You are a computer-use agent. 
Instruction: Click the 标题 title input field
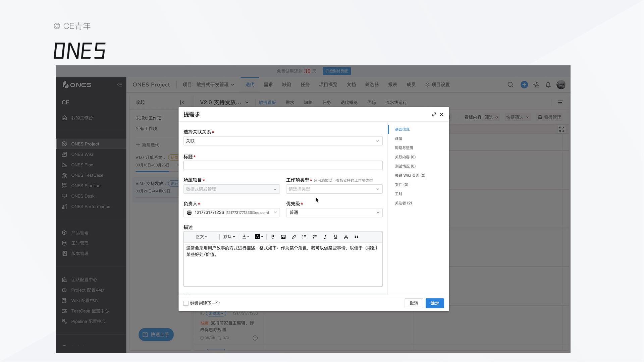coord(283,166)
